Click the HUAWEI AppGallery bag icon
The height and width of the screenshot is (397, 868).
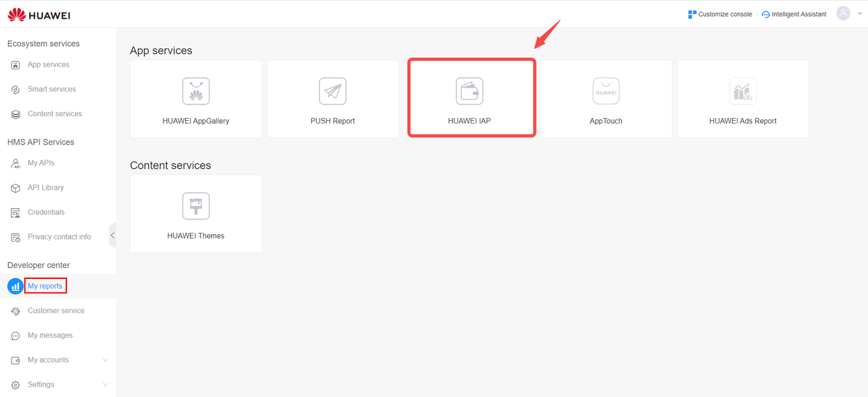pyautogui.click(x=196, y=92)
